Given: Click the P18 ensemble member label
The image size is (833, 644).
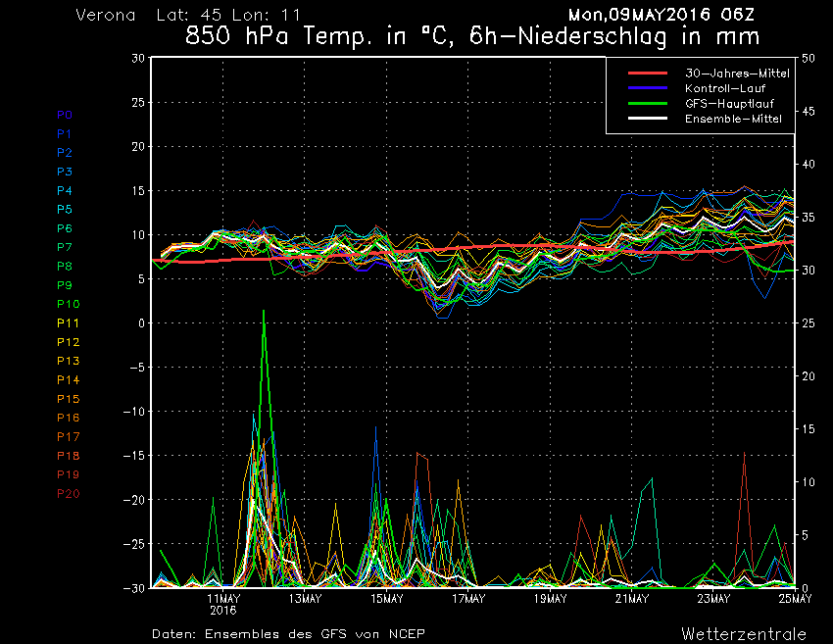Looking at the screenshot, I should [x=68, y=456].
